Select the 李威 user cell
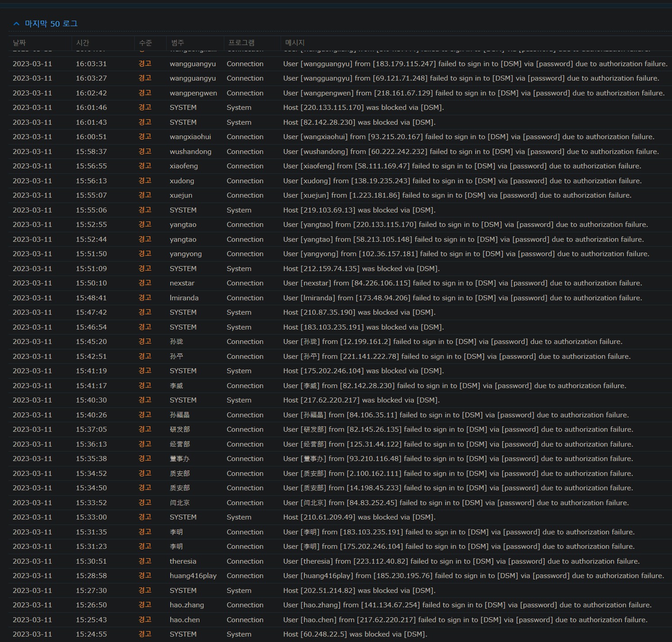The width and height of the screenshot is (672, 642). pyautogui.click(x=177, y=386)
